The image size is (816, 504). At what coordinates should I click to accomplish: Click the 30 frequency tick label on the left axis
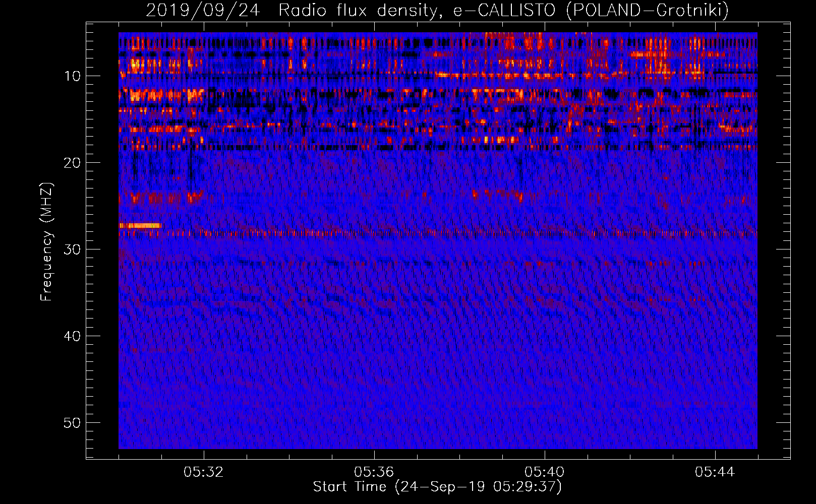coord(72,249)
